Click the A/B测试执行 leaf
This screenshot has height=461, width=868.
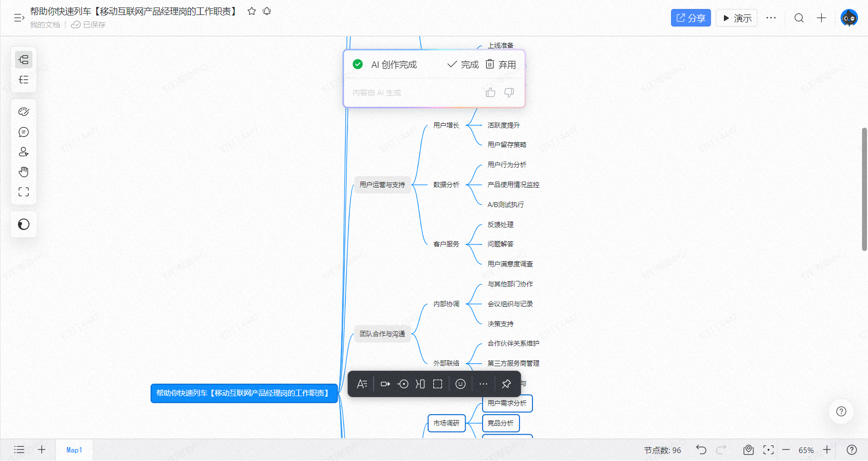pos(506,205)
